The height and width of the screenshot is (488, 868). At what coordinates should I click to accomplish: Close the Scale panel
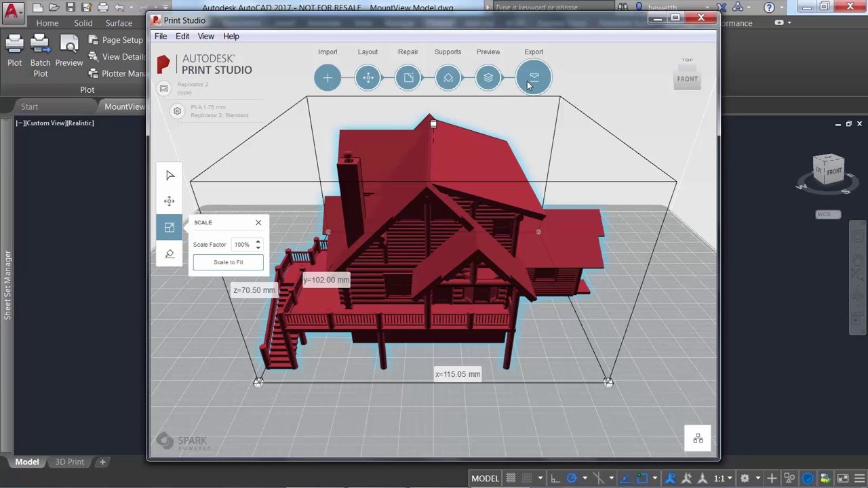pyautogui.click(x=258, y=222)
